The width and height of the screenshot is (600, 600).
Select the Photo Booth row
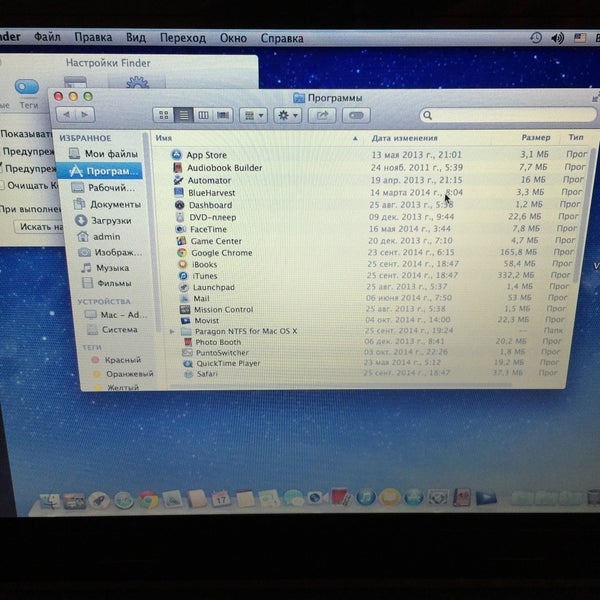pyautogui.click(x=365, y=341)
